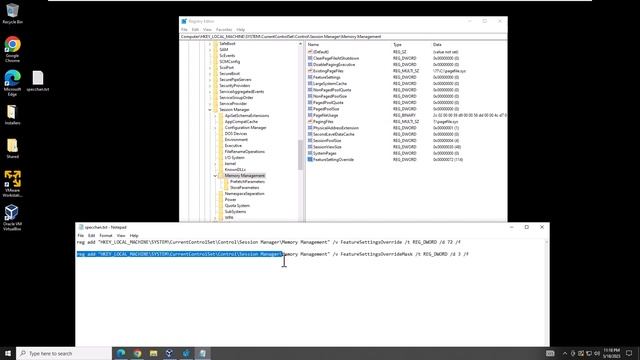
Task: Open the Notepad Help menu
Action: coord(134,236)
